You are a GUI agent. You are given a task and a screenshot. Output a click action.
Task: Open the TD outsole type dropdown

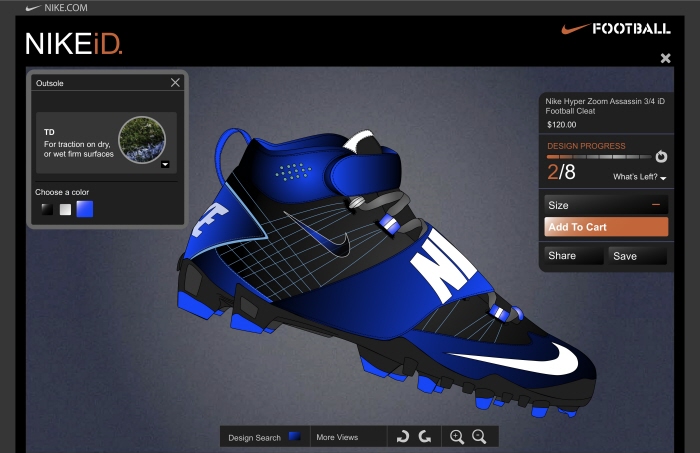click(x=165, y=164)
